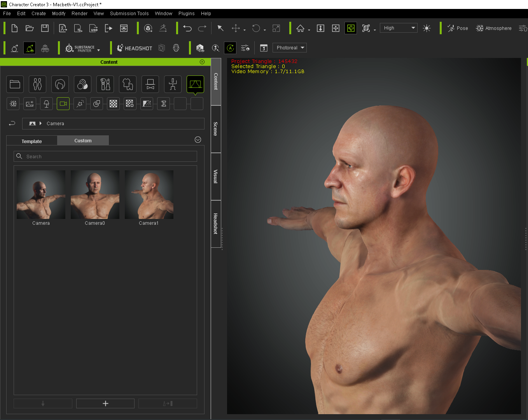The width and height of the screenshot is (528, 420).
Task: Select the Hair content category icon
Action: tap(60, 84)
